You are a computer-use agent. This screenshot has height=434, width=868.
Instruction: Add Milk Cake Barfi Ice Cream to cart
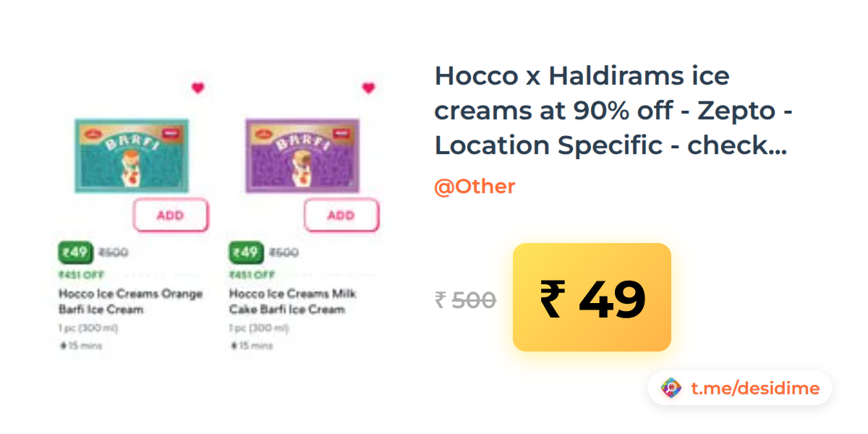[x=341, y=216]
